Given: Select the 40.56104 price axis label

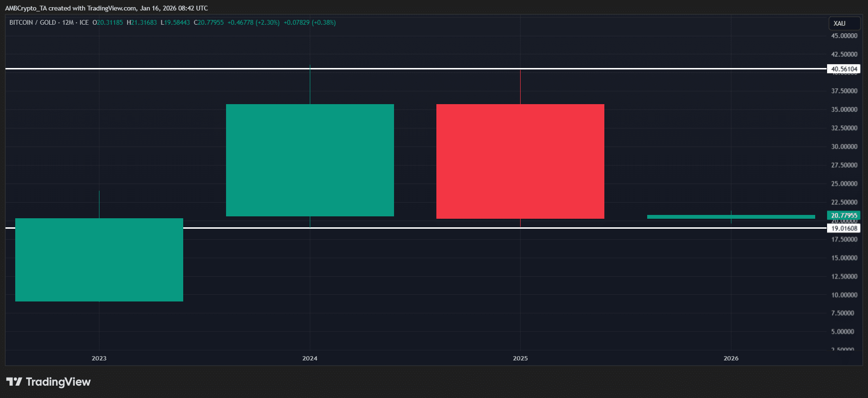Looking at the screenshot, I should pos(844,69).
